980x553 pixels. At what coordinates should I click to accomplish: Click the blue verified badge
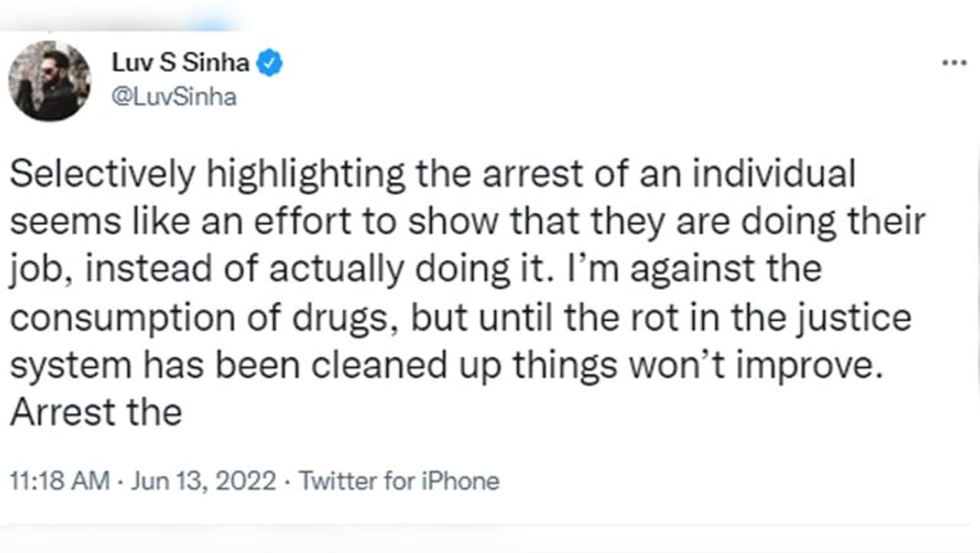tap(269, 64)
